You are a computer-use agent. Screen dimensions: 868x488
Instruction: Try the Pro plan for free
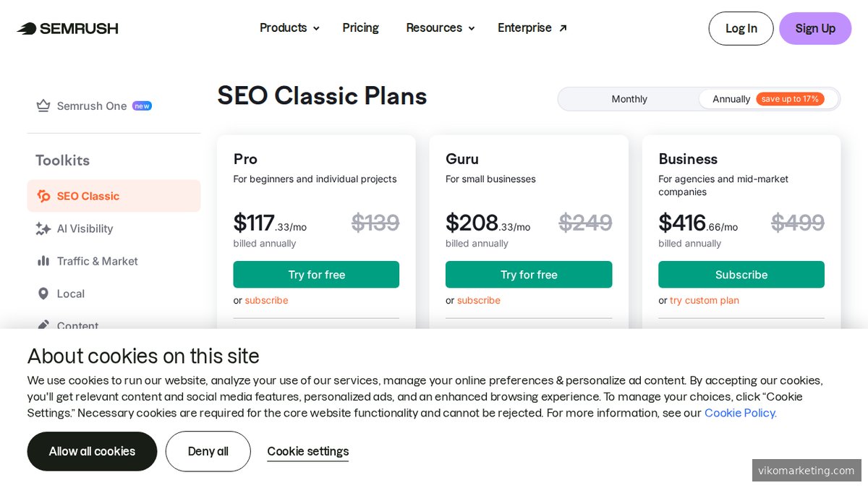point(316,275)
